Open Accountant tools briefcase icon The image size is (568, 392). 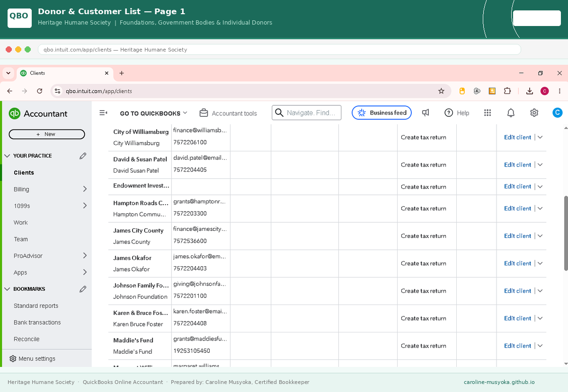204,113
